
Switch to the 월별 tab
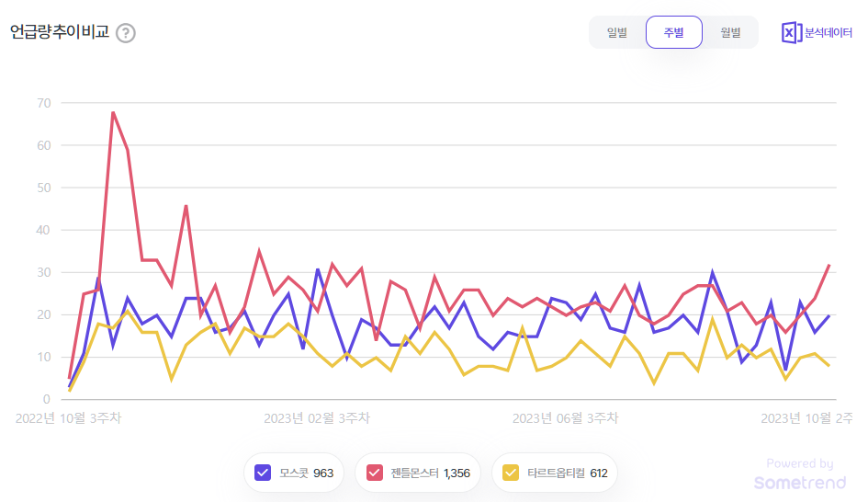pyautogui.click(x=730, y=32)
